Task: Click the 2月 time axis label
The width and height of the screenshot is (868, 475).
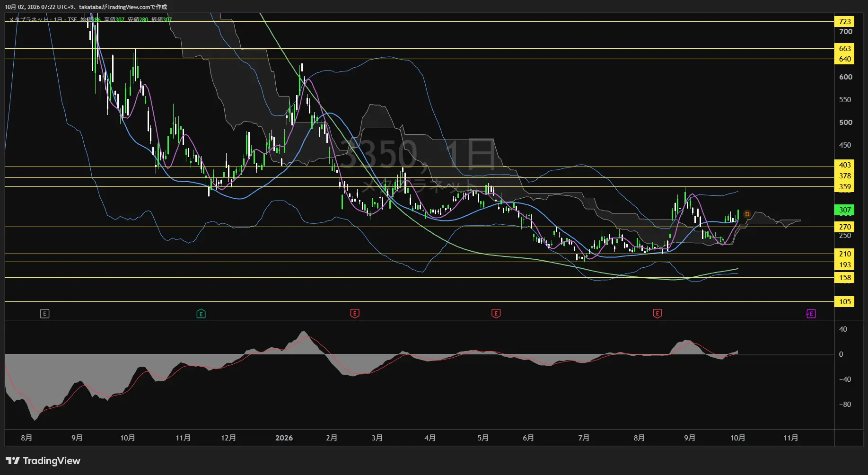Action: pyautogui.click(x=332, y=438)
